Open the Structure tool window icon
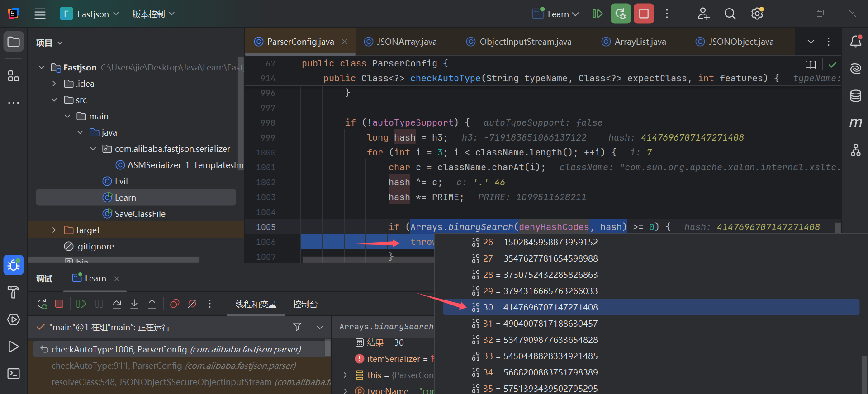The width and height of the screenshot is (868, 394). click(x=14, y=76)
